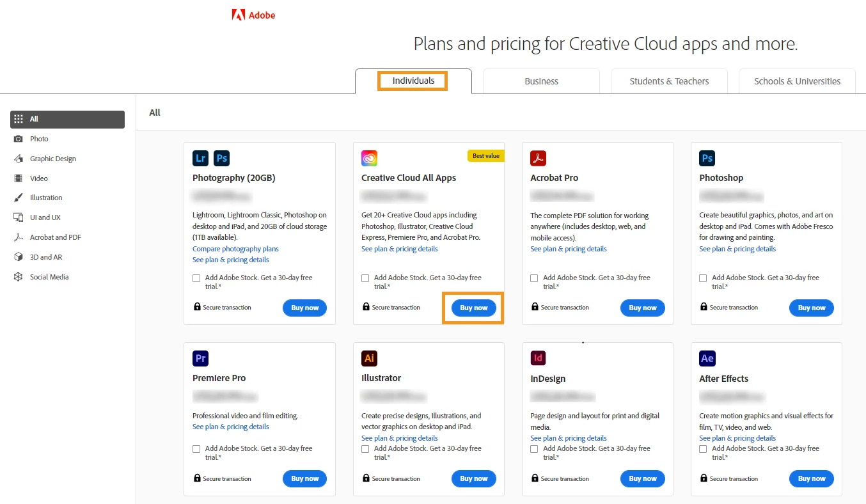Image resolution: width=866 pixels, height=504 pixels.
Task: Open the 3D and AR cube icon
Action: pos(18,257)
